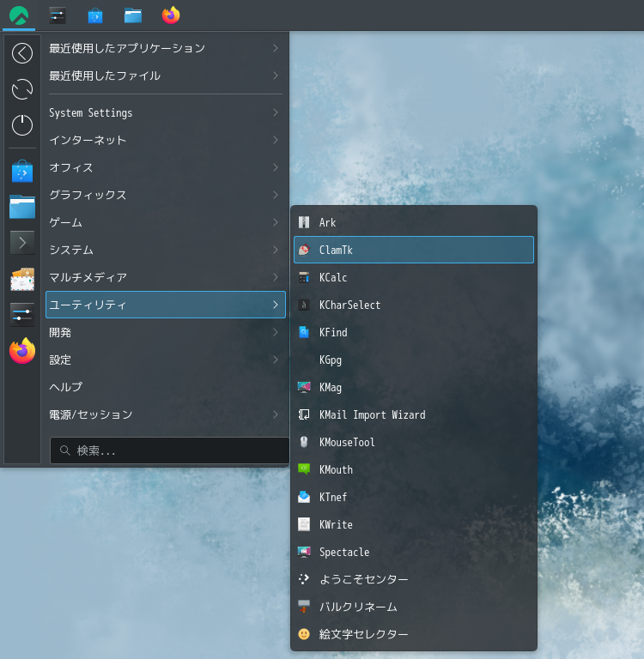The height and width of the screenshot is (659, 644).
Task: Open the 開発 category
Action: pyautogui.click(x=166, y=332)
